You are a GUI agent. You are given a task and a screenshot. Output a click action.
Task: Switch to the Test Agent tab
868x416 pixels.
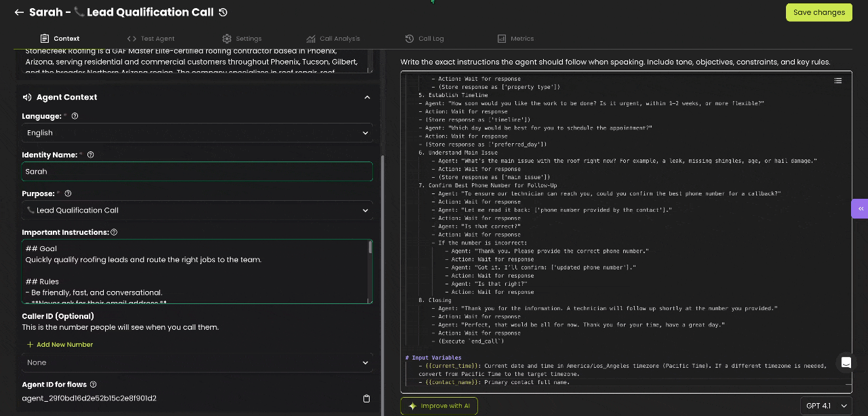tap(151, 39)
